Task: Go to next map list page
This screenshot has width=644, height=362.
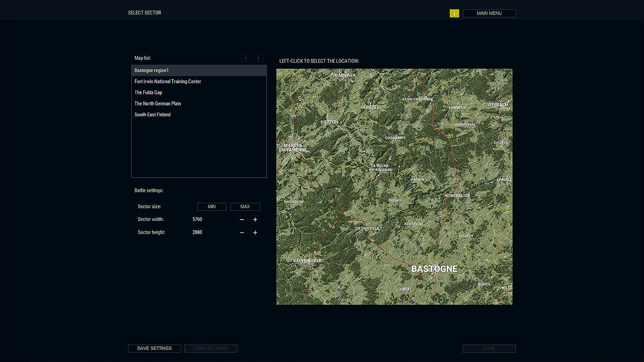Action: [x=258, y=58]
